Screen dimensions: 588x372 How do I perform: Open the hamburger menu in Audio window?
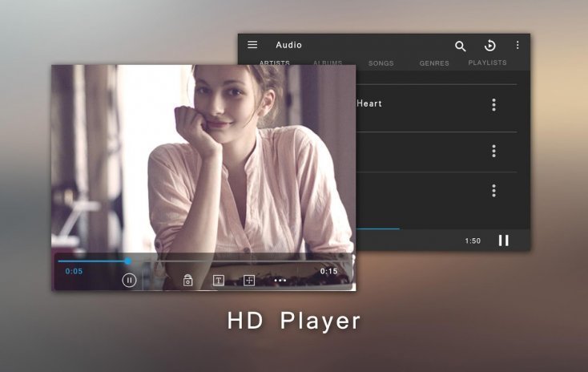pyautogui.click(x=252, y=45)
